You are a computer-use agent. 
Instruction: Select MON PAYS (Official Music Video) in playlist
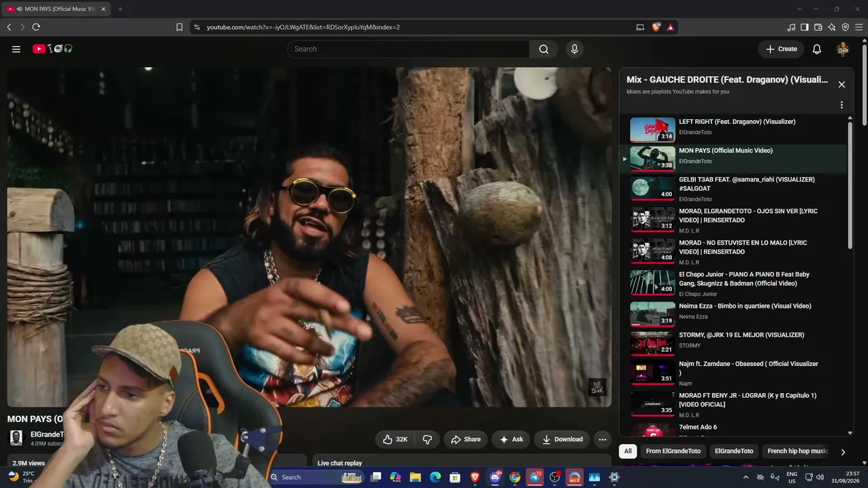pos(734,158)
